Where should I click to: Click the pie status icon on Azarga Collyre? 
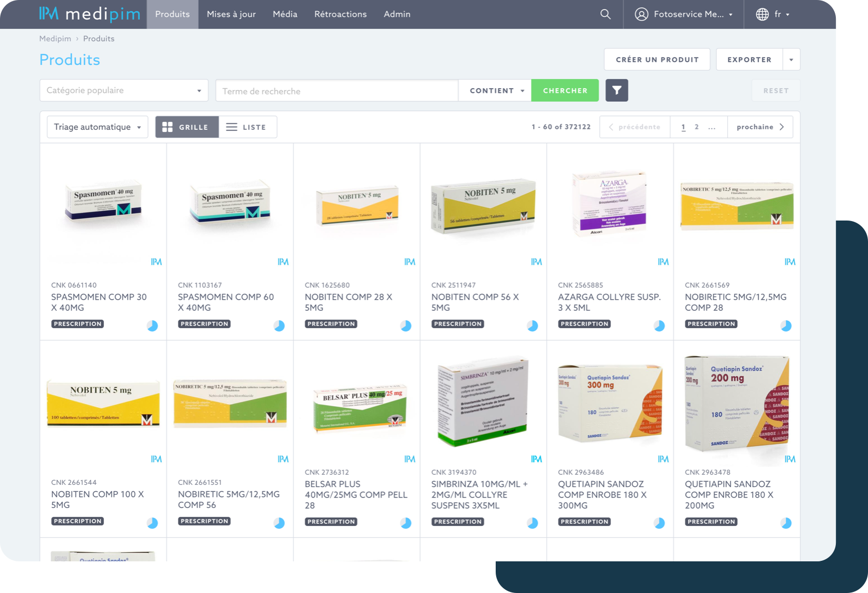tap(659, 326)
